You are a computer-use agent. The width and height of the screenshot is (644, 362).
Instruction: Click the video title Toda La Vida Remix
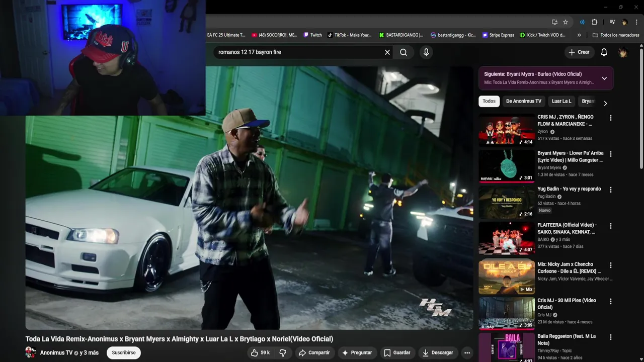click(179, 339)
